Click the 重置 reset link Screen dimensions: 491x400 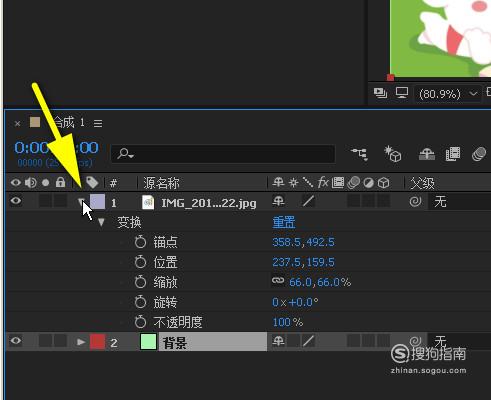coord(284,222)
